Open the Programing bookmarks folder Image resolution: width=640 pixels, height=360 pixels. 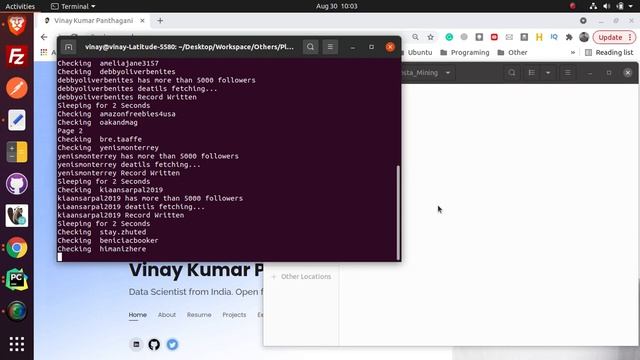click(x=465, y=52)
